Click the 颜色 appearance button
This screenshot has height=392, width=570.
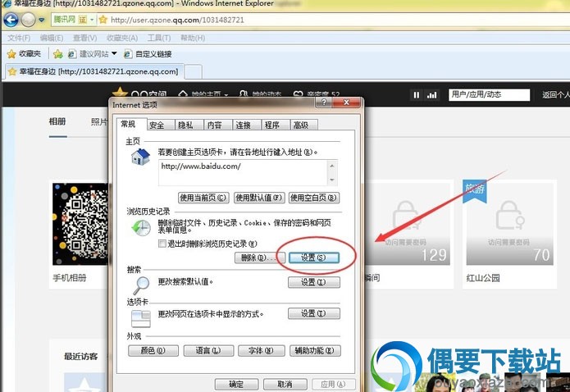pos(153,350)
